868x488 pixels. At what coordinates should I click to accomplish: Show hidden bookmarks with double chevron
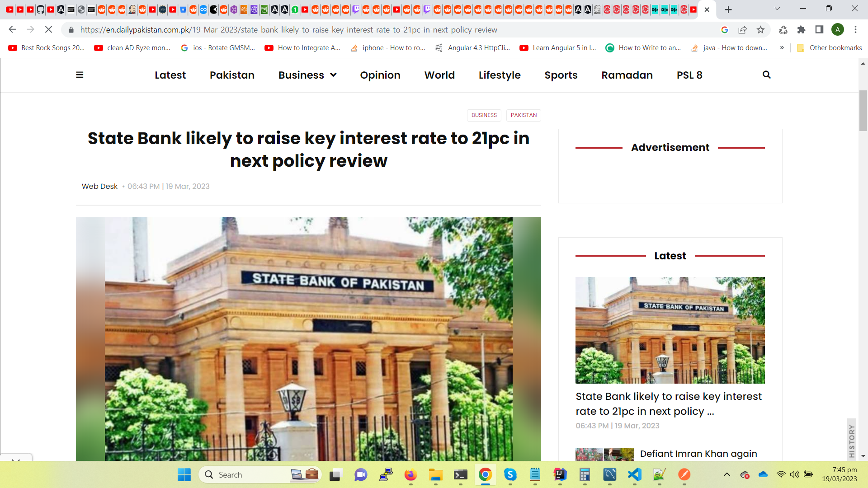(782, 48)
